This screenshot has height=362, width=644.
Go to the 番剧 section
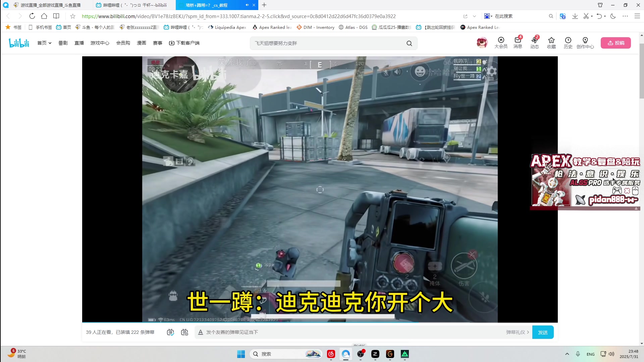pos(63,43)
